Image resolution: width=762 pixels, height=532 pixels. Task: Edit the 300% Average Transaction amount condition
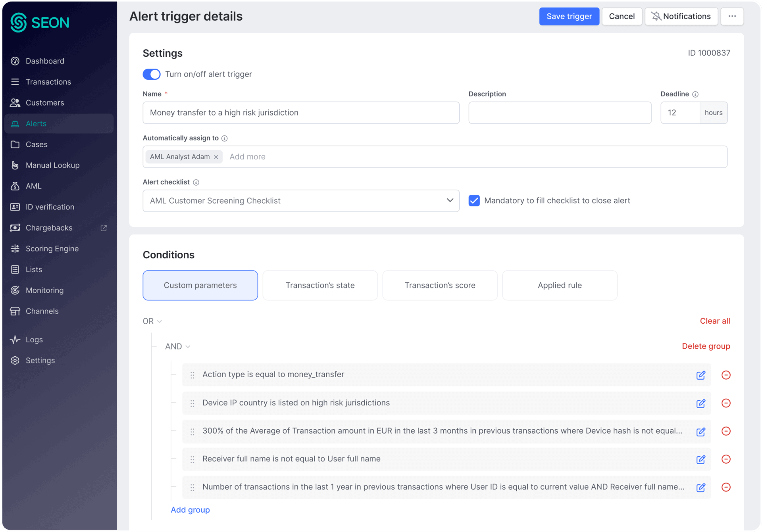(700, 432)
